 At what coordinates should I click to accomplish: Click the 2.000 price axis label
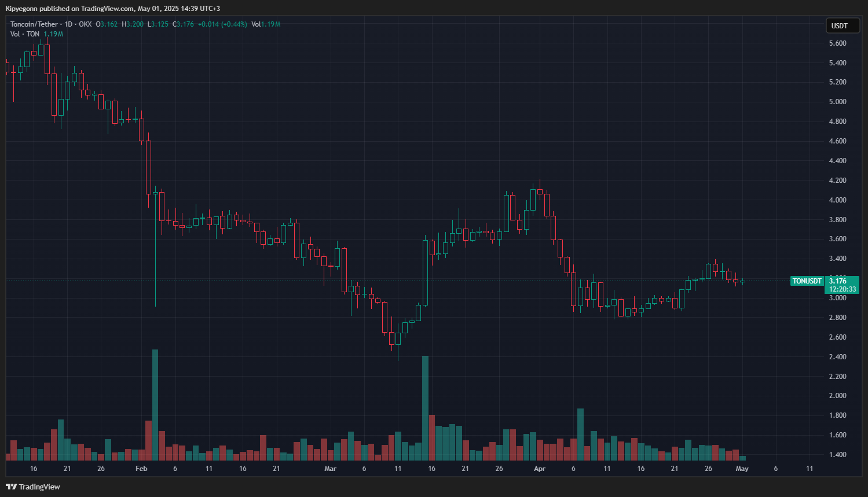[837, 396]
